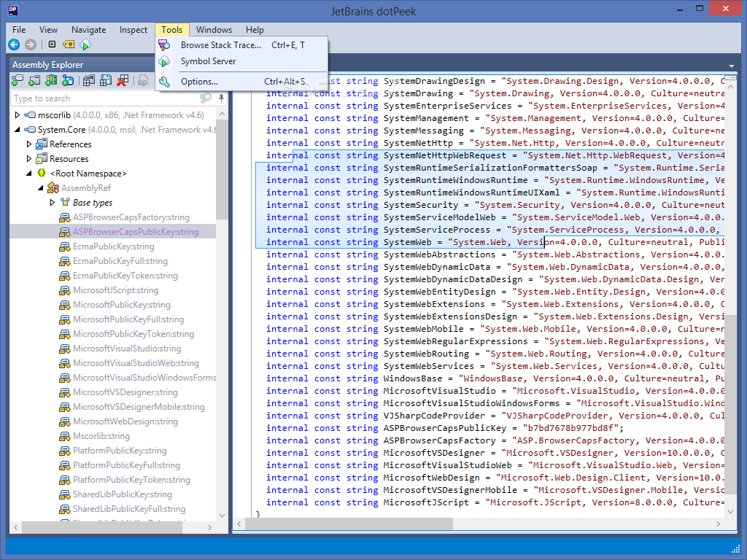This screenshot has width=747, height=560.
Task: Click the Explore folder icon with green plus
Action: pos(34,81)
